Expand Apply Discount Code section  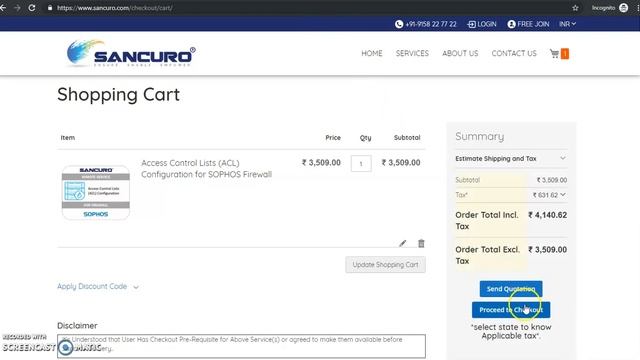[x=98, y=287]
